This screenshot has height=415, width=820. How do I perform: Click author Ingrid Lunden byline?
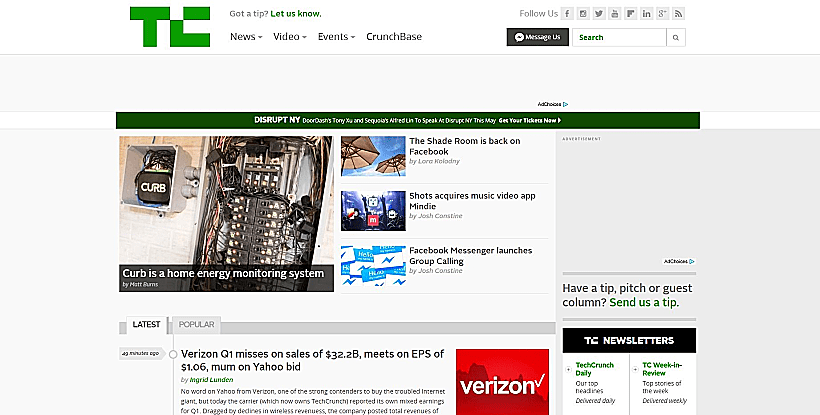(211, 380)
